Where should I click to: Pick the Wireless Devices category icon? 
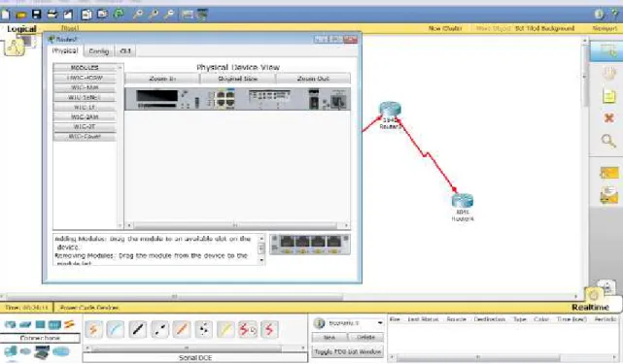pyautogui.click(x=54, y=325)
